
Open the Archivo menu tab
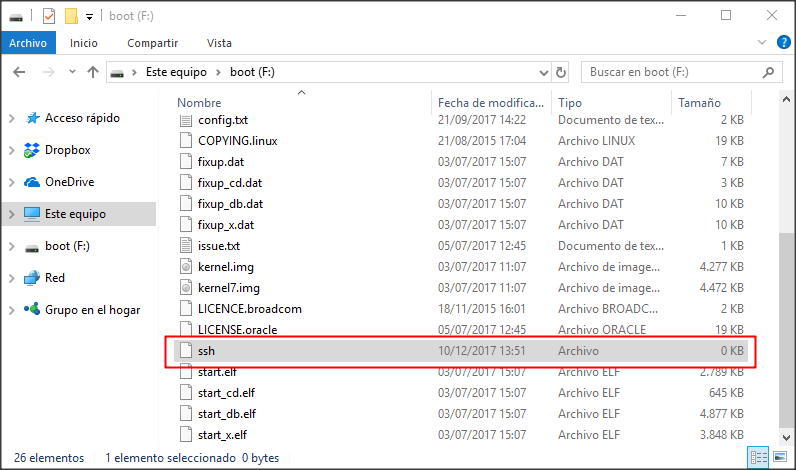coord(29,43)
